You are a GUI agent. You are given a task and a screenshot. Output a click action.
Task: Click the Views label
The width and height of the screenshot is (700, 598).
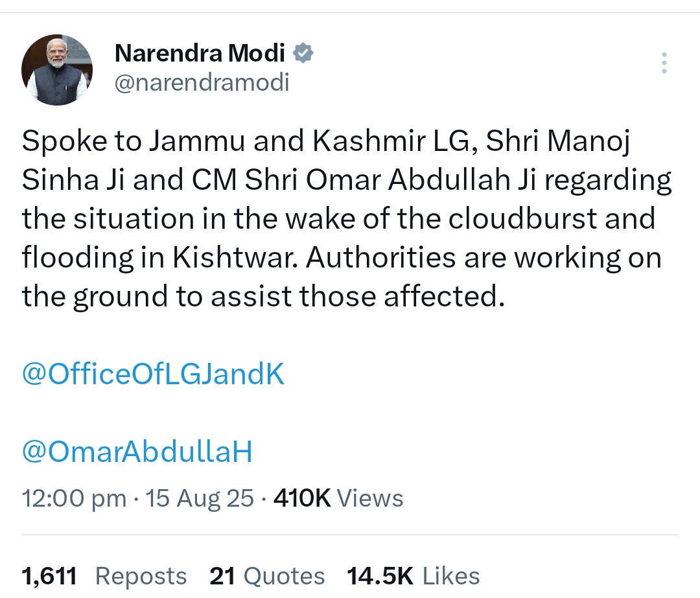[x=370, y=498]
